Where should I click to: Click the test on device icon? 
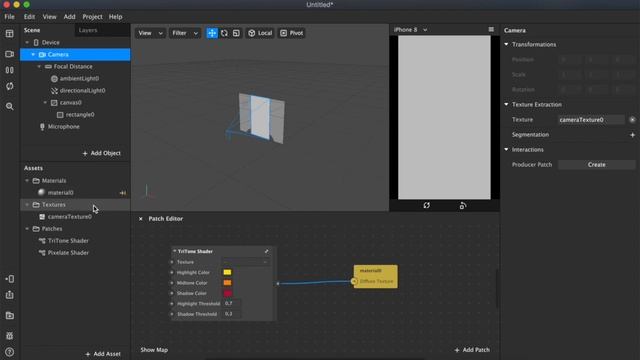pyautogui.click(x=9, y=279)
